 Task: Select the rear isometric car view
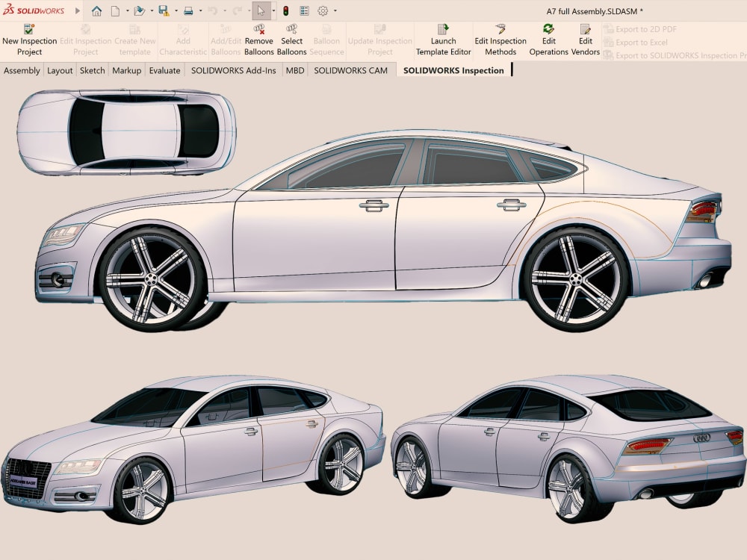[568, 447]
